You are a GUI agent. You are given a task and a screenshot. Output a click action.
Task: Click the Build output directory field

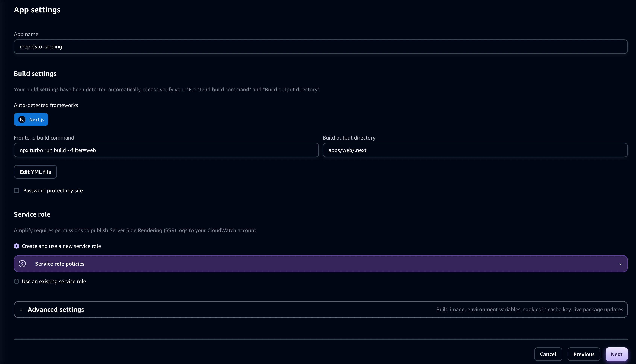pyautogui.click(x=475, y=150)
